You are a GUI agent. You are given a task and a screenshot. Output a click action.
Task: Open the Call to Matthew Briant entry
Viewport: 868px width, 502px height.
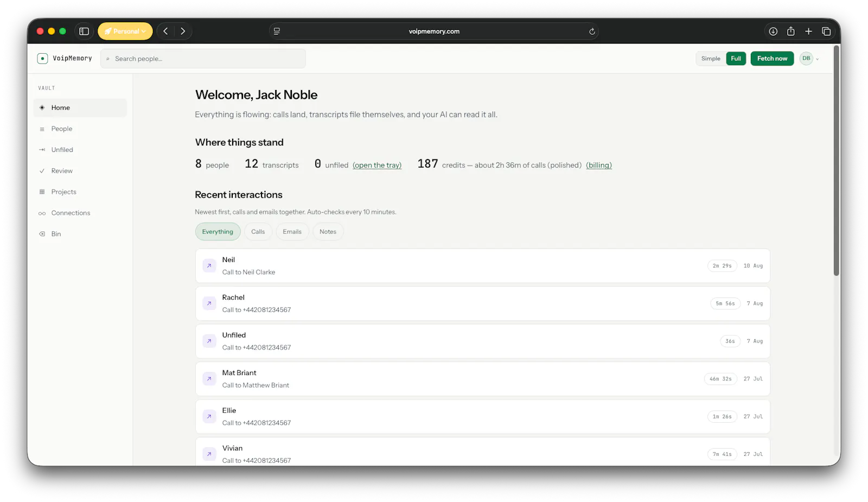[x=482, y=379]
